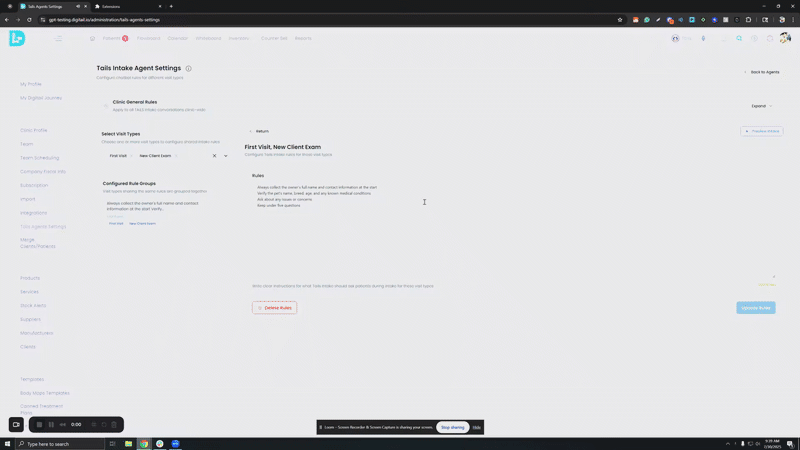Image resolution: width=800 pixels, height=450 pixels.
Task: Open Whiteboard in the top navigation
Action: pyautogui.click(x=208, y=38)
